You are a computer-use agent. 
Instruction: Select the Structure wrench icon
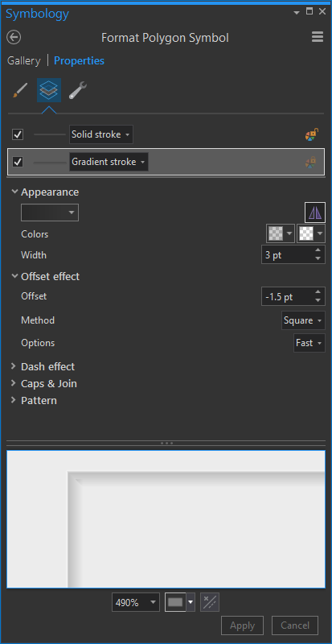pyautogui.click(x=77, y=90)
